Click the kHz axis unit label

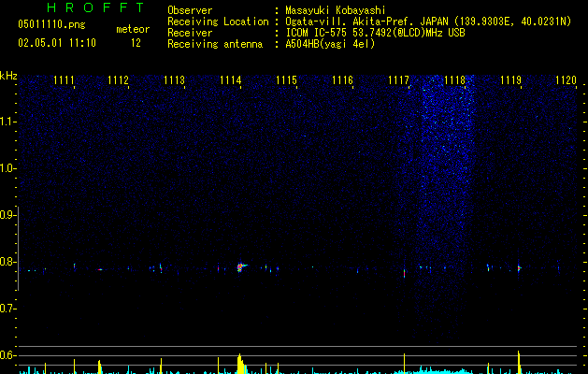[x=8, y=76]
